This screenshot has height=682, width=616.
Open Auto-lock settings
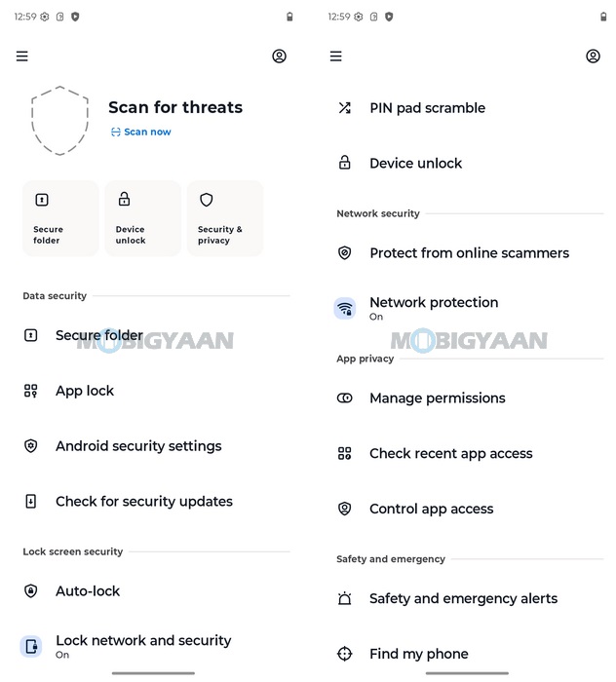click(x=88, y=591)
